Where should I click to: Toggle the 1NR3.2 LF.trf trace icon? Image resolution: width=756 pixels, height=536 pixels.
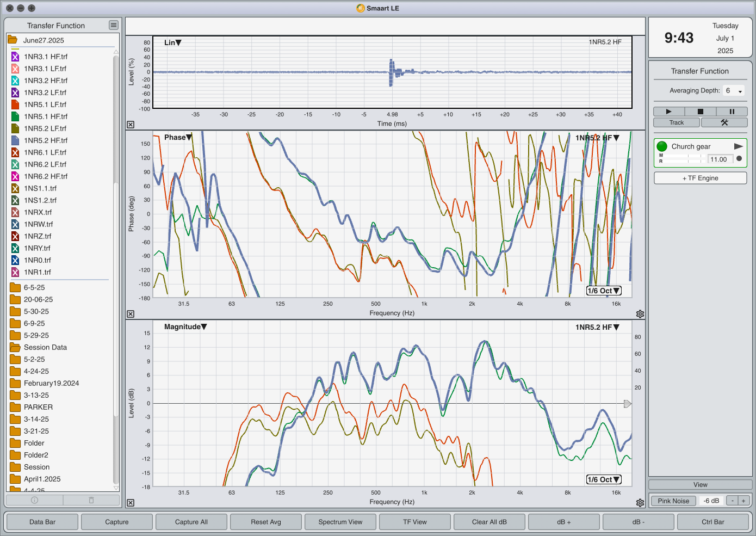point(15,93)
